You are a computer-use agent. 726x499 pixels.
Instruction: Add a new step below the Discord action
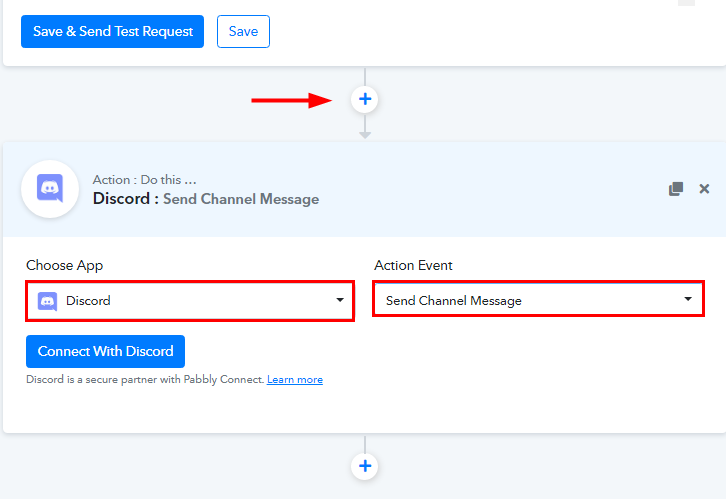365,466
